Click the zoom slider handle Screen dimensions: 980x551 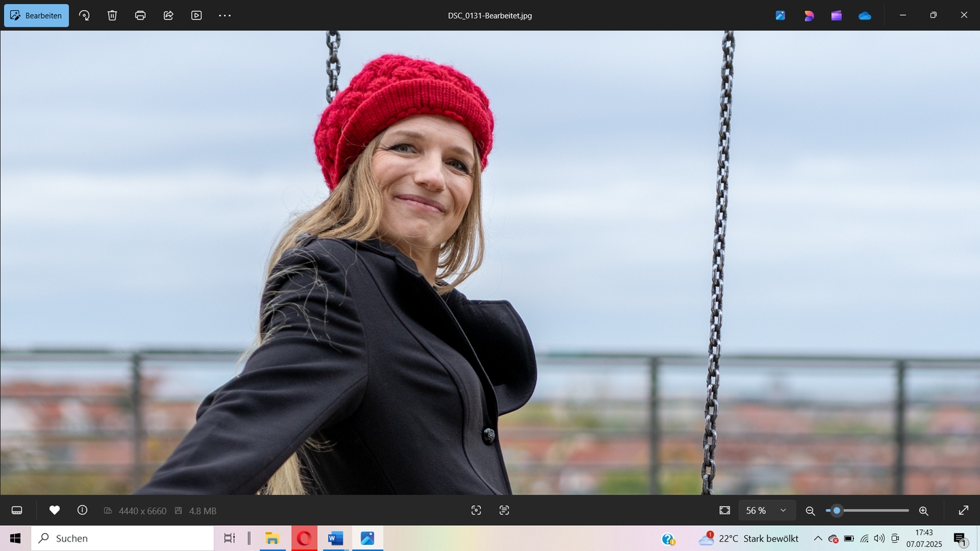(x=836, y=510)
